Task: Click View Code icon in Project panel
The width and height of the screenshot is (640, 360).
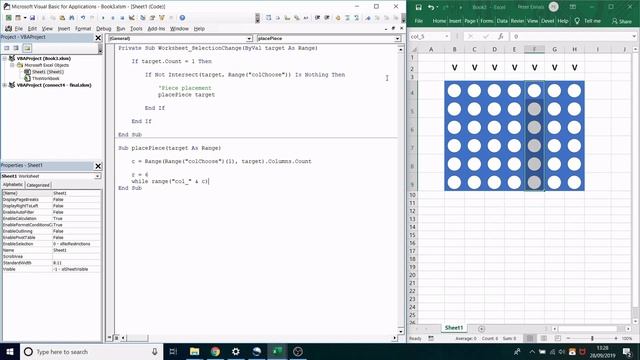Action: [7, 48]
